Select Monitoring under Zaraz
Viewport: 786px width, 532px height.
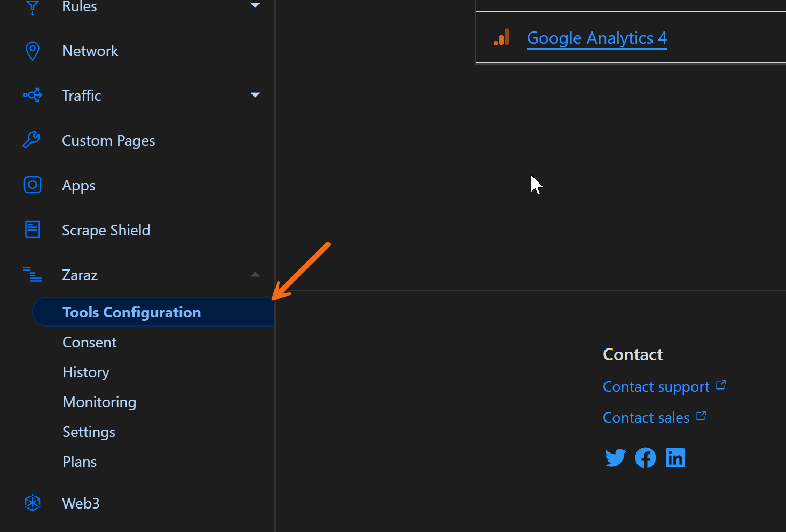click(99, 402)
